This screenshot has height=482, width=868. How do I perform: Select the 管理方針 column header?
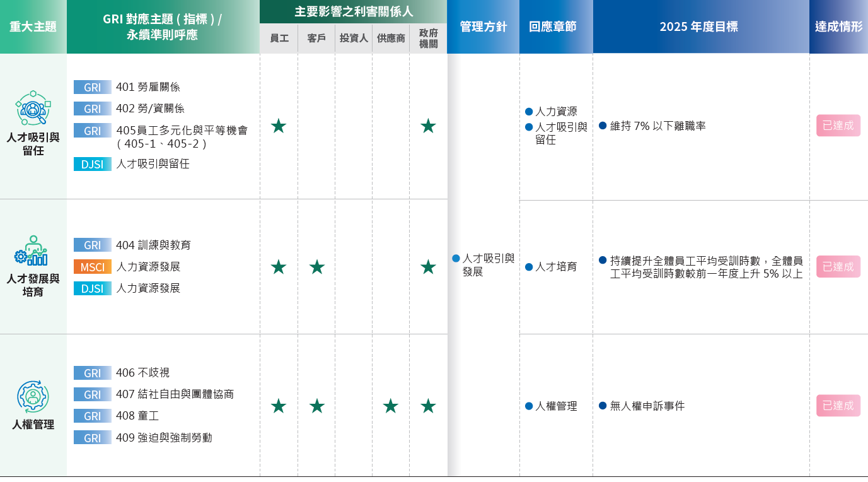pos(483,26)
